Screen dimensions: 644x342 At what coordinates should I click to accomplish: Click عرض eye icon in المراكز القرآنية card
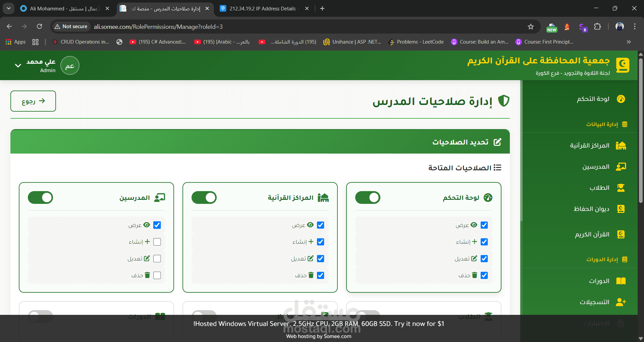click(x=310, y=225)
